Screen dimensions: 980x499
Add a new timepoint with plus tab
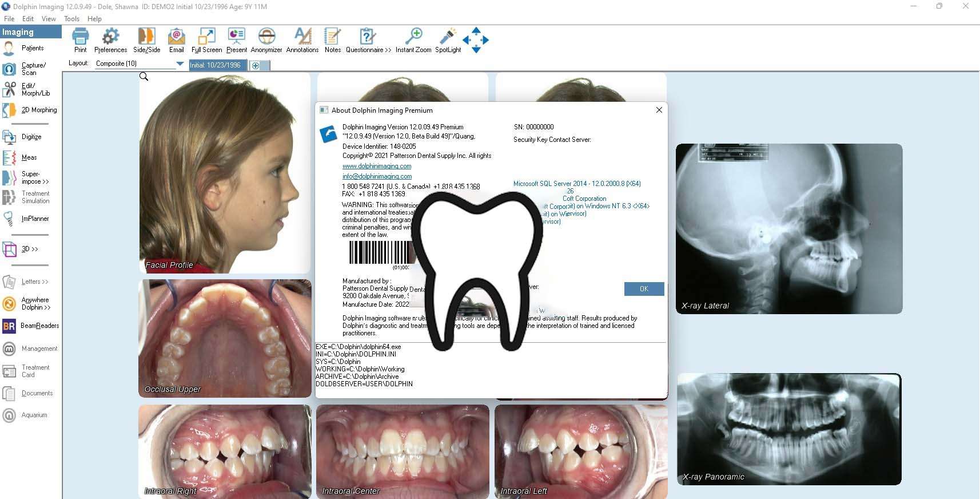[256, 66]
